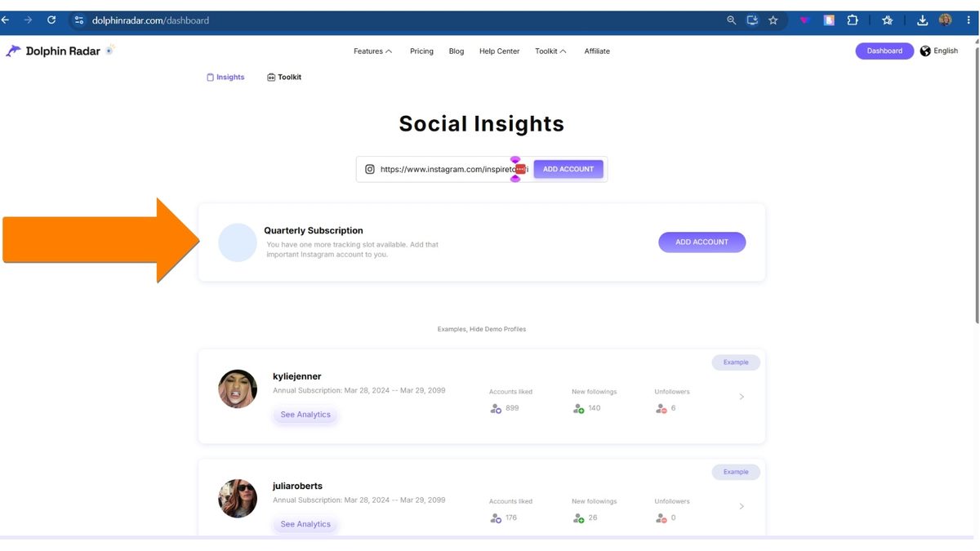The image size is (980, 551).
Task: Click the globe language icon
Action: pyautogui.click(x=925, y=51)
